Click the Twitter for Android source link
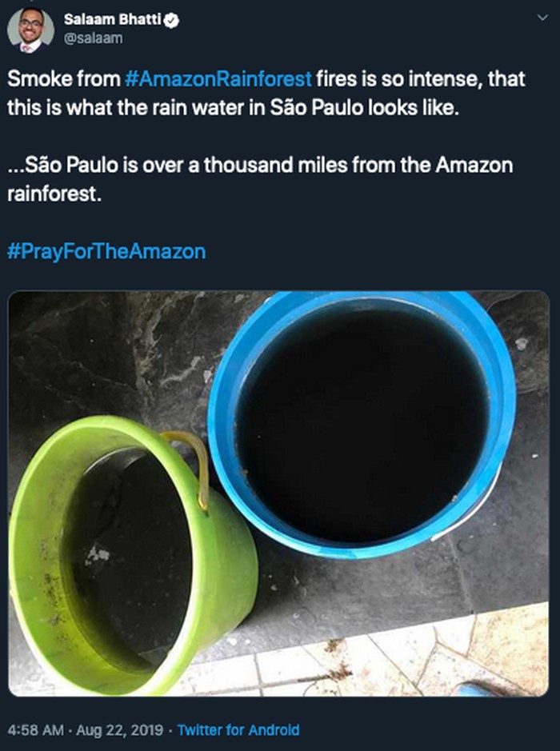This screenshot has height=751, width=560. [238, 729]
